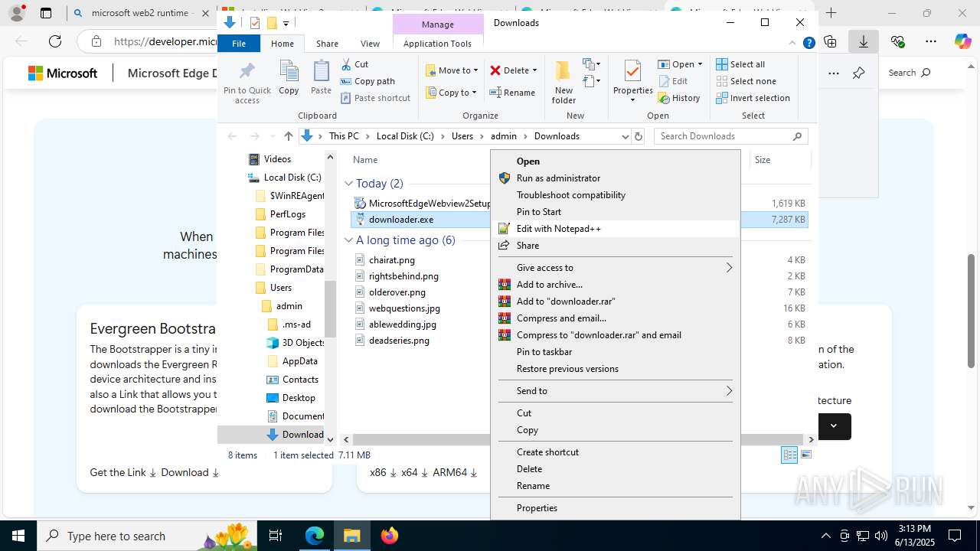Select Create shortcut in the context menu
The image size is (980, 551).
click(x=615, y=452)
